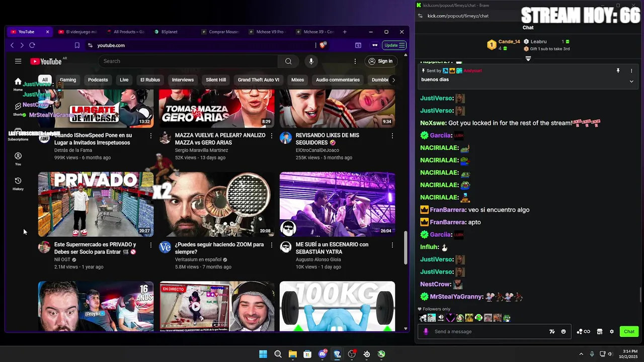This screenshot has width=644, height=362.
Task: Select the El Rubius category chip
Action: pos(150,80)
